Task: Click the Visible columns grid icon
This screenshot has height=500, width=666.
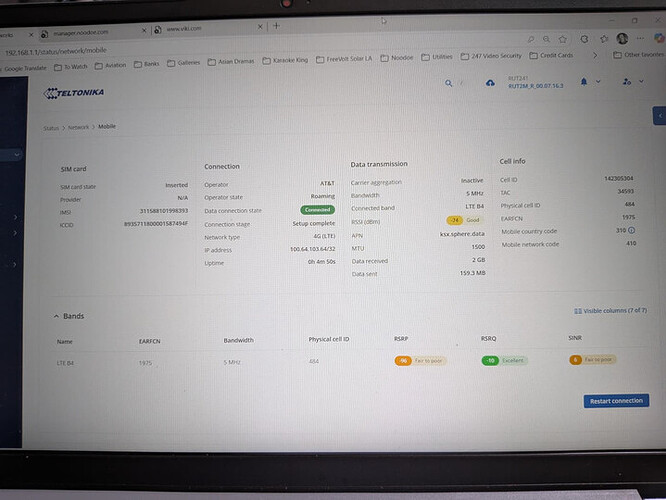Action: [x=579, y=311]
